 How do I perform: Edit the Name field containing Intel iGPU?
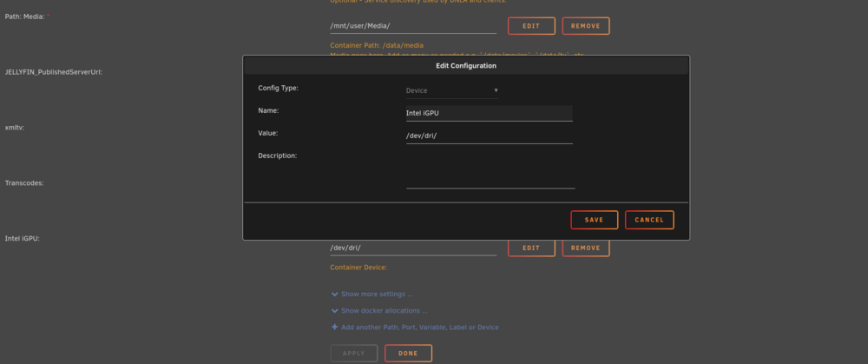[x=489, y=113]
